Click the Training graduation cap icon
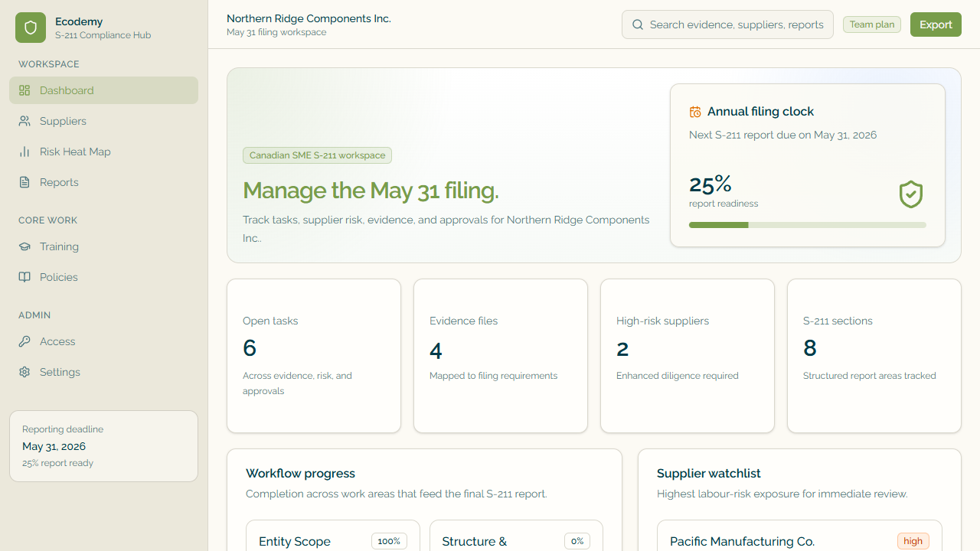The height and width of the screenshot is (551, 980). pyautogui.click(x=24, y=246)
